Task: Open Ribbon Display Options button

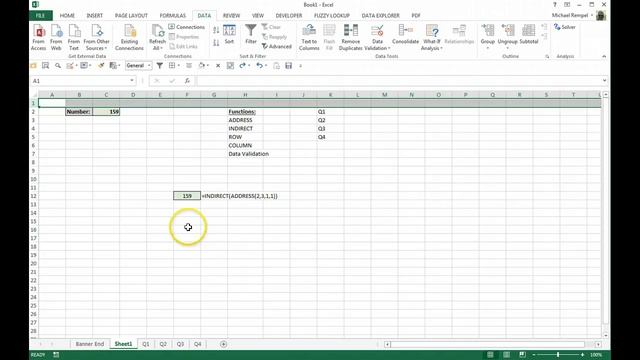Action: (x=567, y=5)
